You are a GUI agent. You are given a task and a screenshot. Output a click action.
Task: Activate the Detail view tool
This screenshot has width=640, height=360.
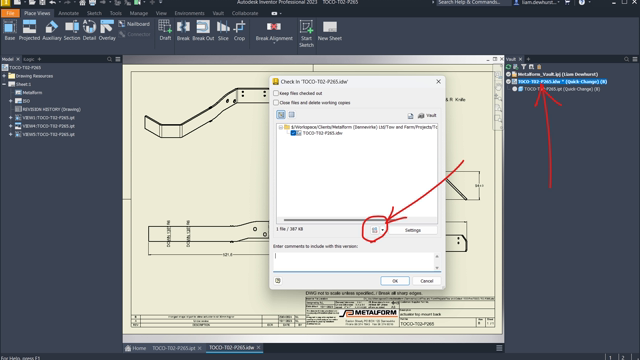89,30
